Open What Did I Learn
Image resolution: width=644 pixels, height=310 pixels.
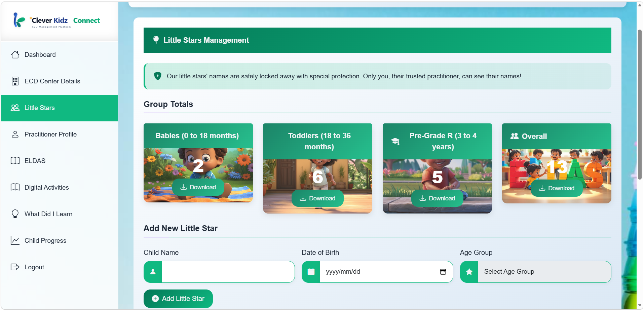pyautogui.click(x=60, y=214)
